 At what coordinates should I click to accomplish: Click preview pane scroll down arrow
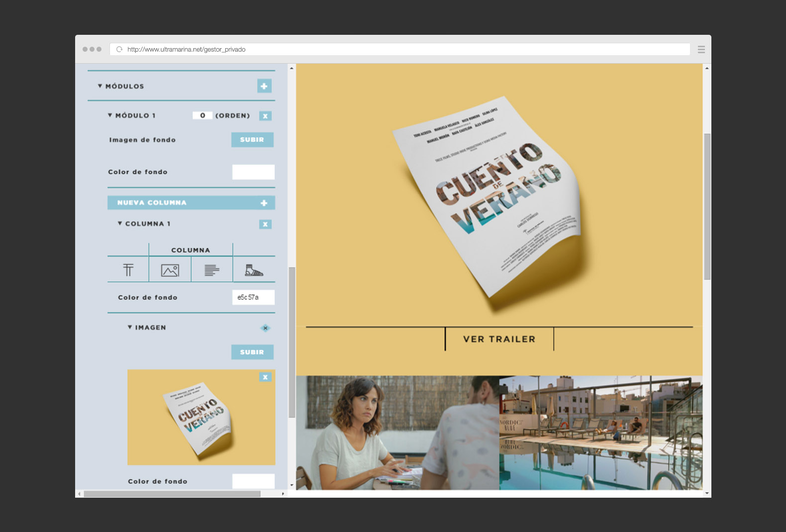[x=707, y=493]
